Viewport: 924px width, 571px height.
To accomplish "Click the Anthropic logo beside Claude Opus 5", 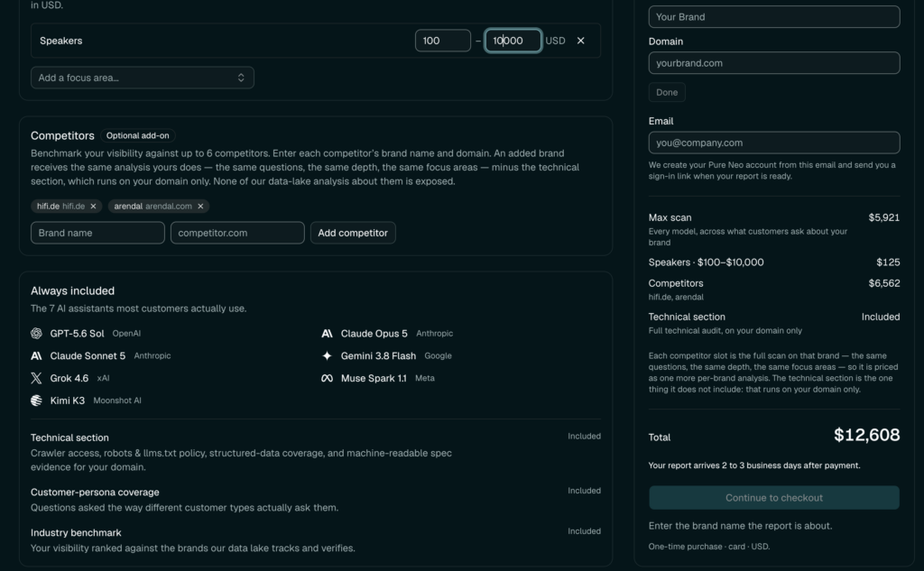I will coord(327,334).
